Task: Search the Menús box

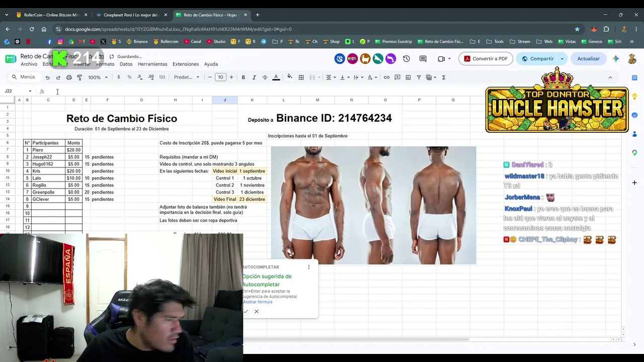Action: (24, 77)
